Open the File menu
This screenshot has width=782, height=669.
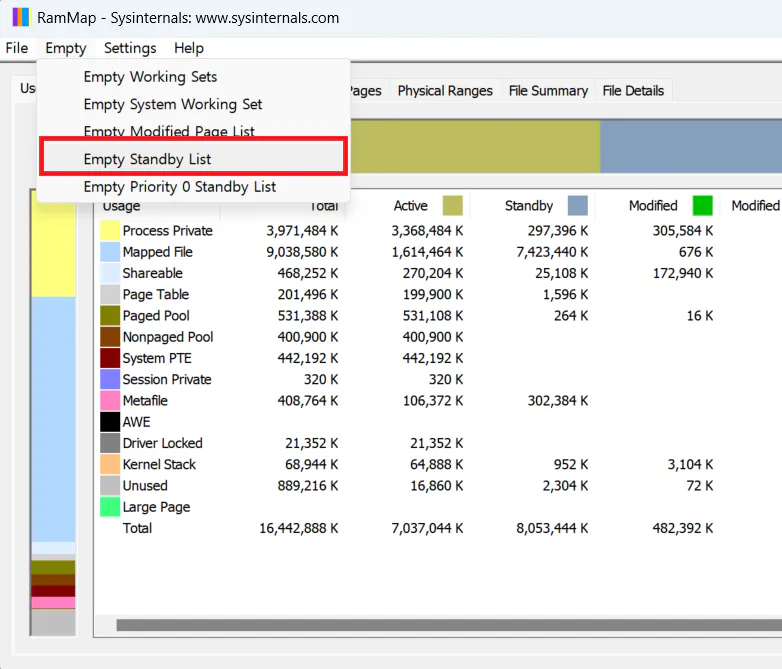(x=17, y=48)
